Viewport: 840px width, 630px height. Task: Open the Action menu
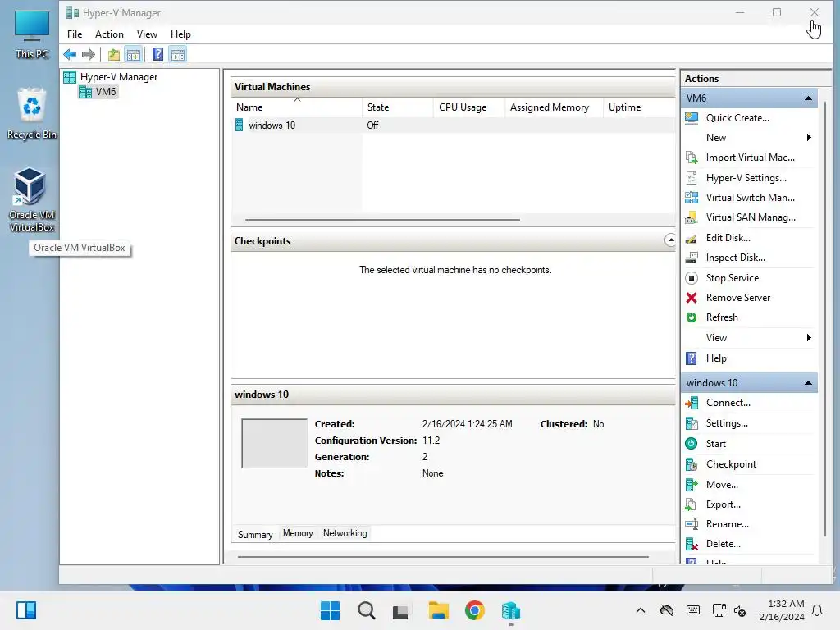109,34
